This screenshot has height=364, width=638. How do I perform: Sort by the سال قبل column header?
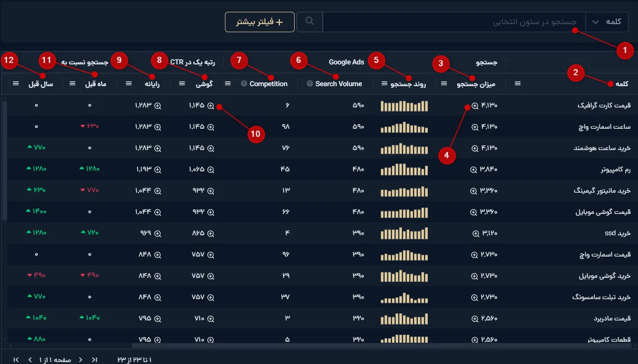(41, 84)
